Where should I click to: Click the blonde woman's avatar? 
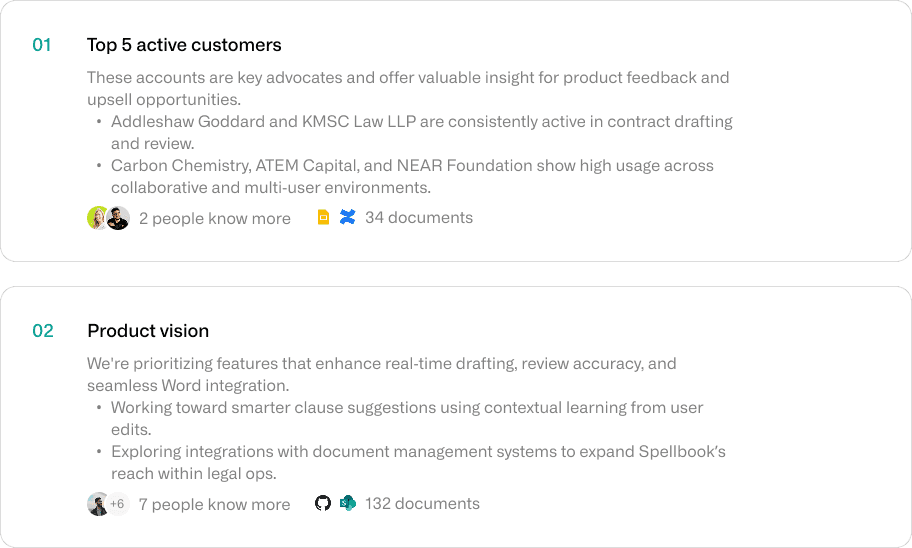97,218
